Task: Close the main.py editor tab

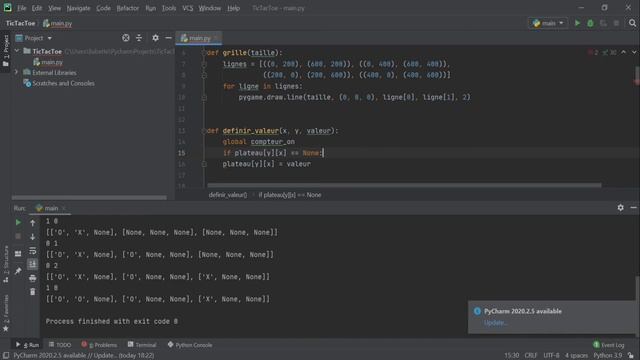Action: (x=216, y=38)
